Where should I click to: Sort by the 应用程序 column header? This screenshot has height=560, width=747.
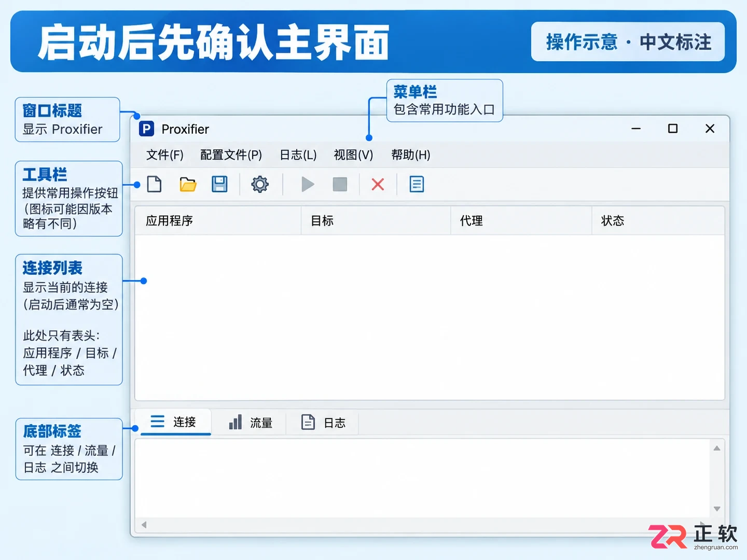pyautogui.click(x=218, y=221)
